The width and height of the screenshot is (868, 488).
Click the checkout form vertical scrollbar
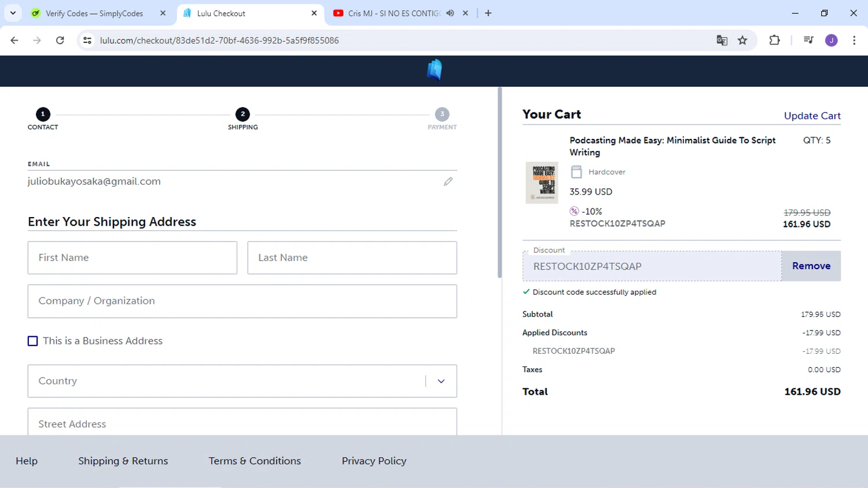point(500,183)
